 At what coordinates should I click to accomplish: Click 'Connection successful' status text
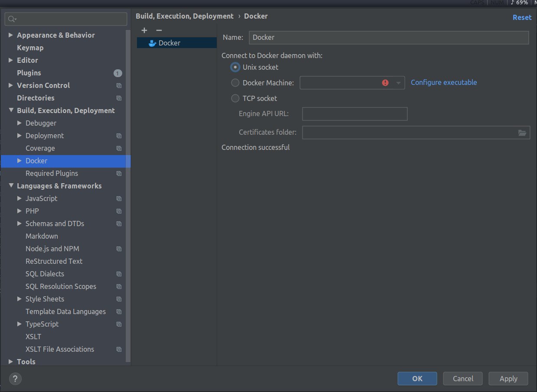pos(255,147)
